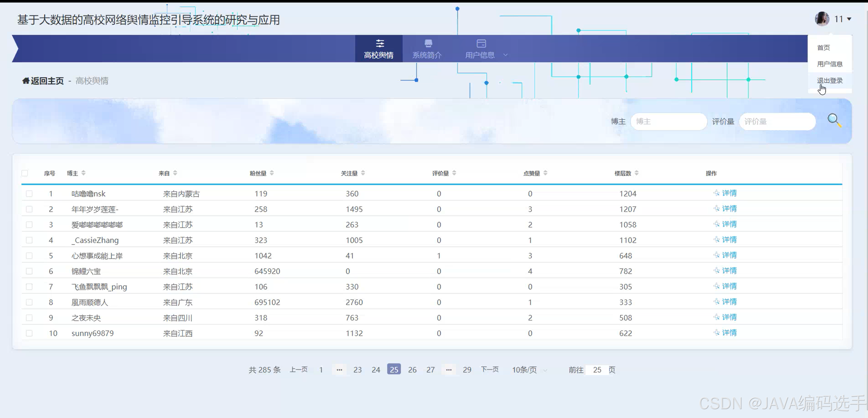Open 详情 for 咕噜噜nsk
Screen dimensions: 868x418
(725, 193)
